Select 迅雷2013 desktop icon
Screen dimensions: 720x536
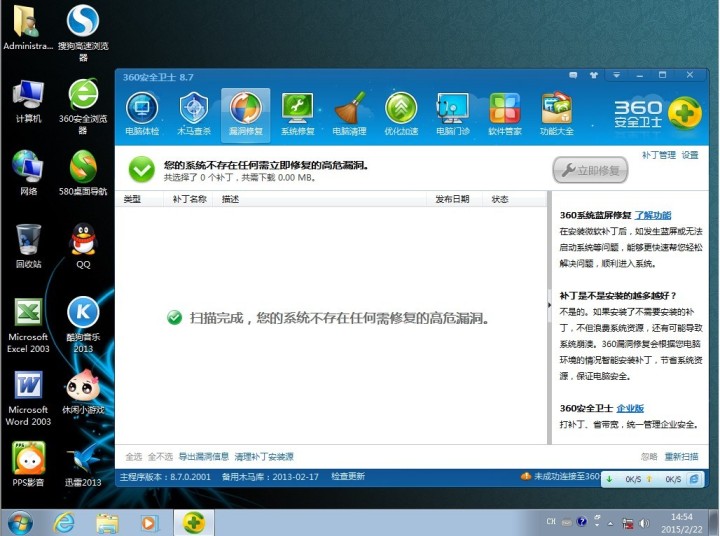point(83,464)
